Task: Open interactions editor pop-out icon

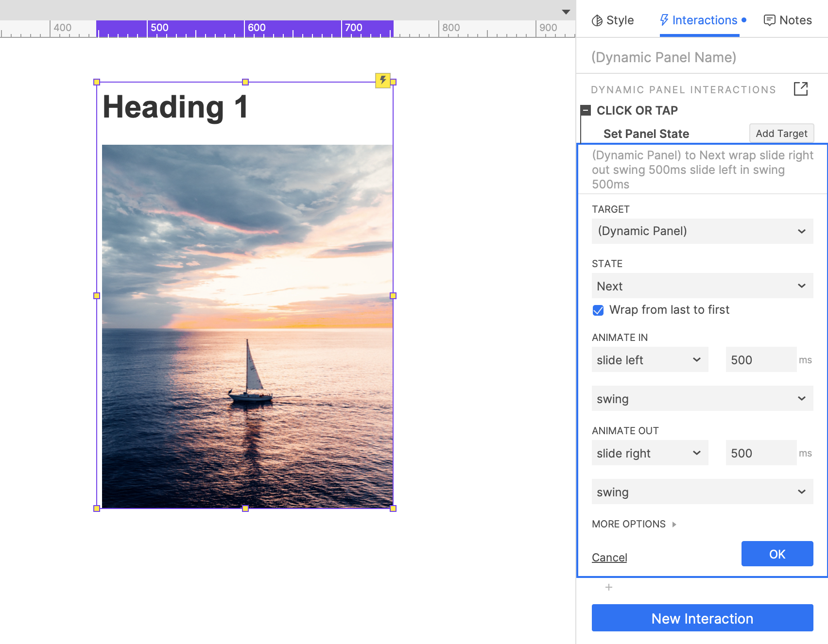Action: click(x=800, y=89)
